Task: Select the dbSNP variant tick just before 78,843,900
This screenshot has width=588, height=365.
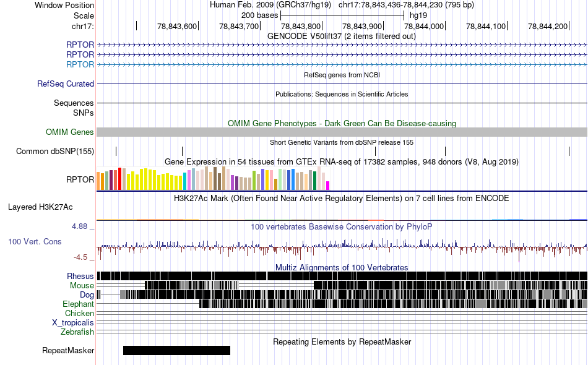Action: point(375,151)
